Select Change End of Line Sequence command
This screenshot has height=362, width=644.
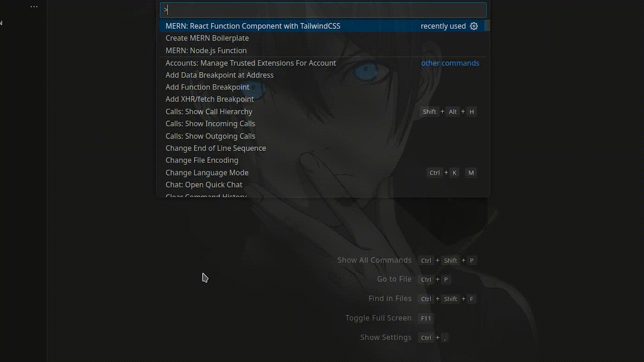tap(215, 147)
